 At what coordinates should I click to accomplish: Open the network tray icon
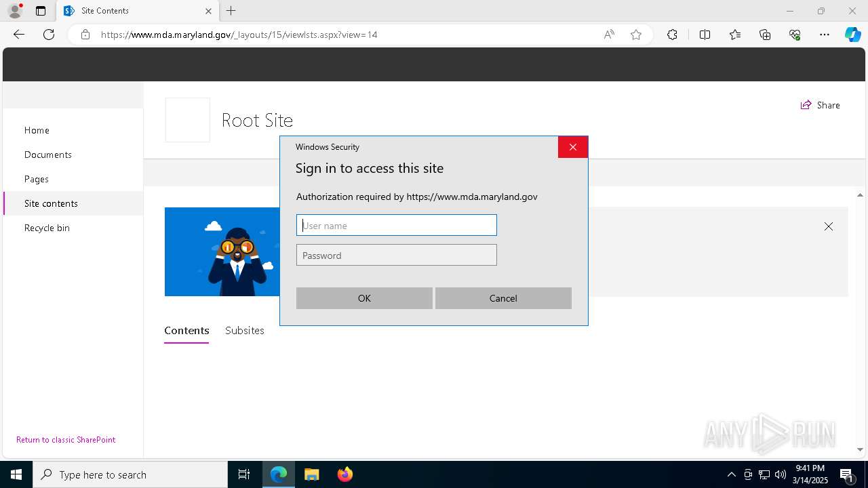(764, 474)
